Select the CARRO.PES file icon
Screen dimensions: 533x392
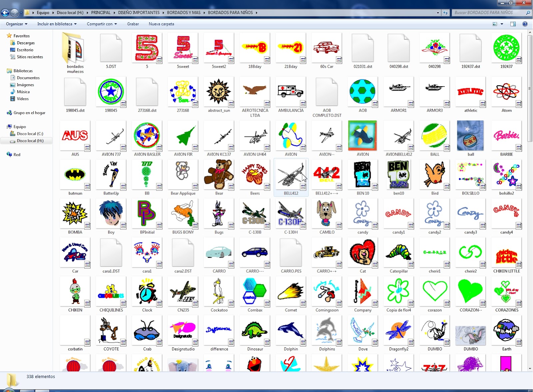[291, 253]
